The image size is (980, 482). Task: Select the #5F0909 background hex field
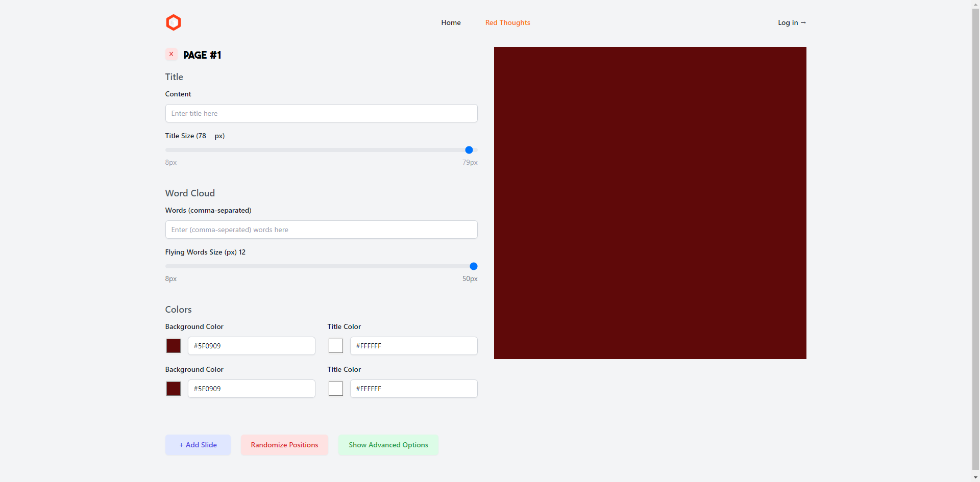point(251,345)
